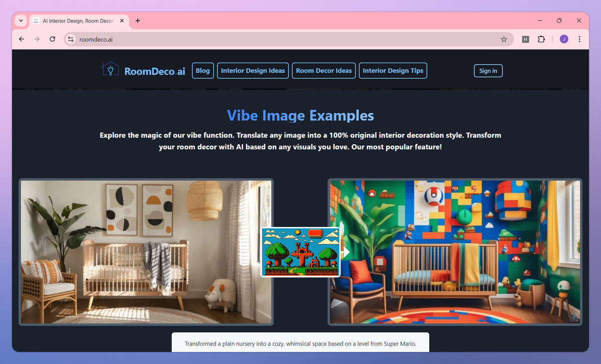Open Room Decor Ideas
Image resolution: width=601 pixels, height=364 pixels.
(324, 71)
